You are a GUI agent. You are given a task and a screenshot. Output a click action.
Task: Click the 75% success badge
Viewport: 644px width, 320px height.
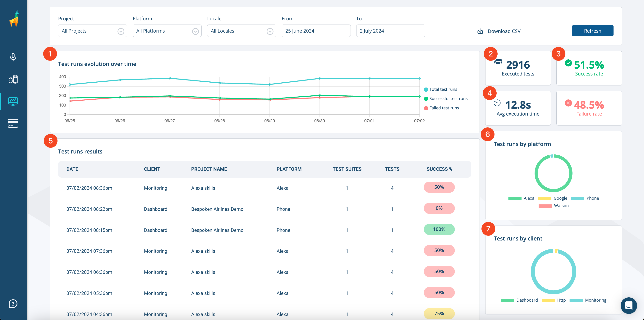(439, 314)
